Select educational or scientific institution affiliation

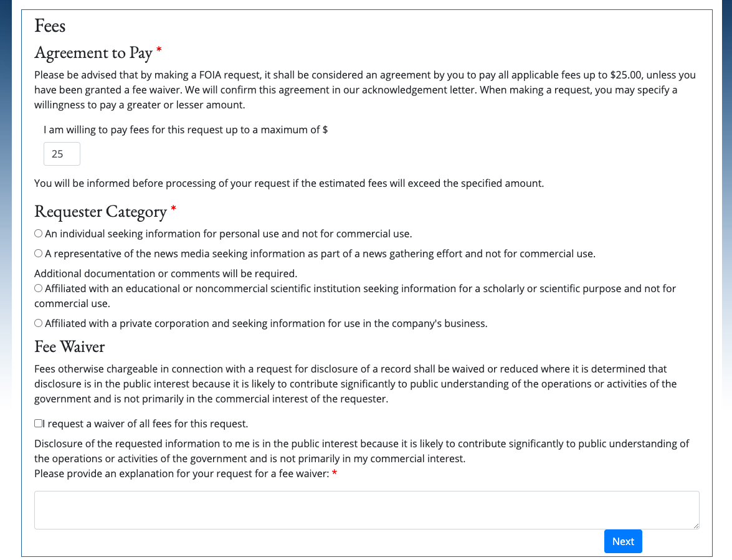38,288
